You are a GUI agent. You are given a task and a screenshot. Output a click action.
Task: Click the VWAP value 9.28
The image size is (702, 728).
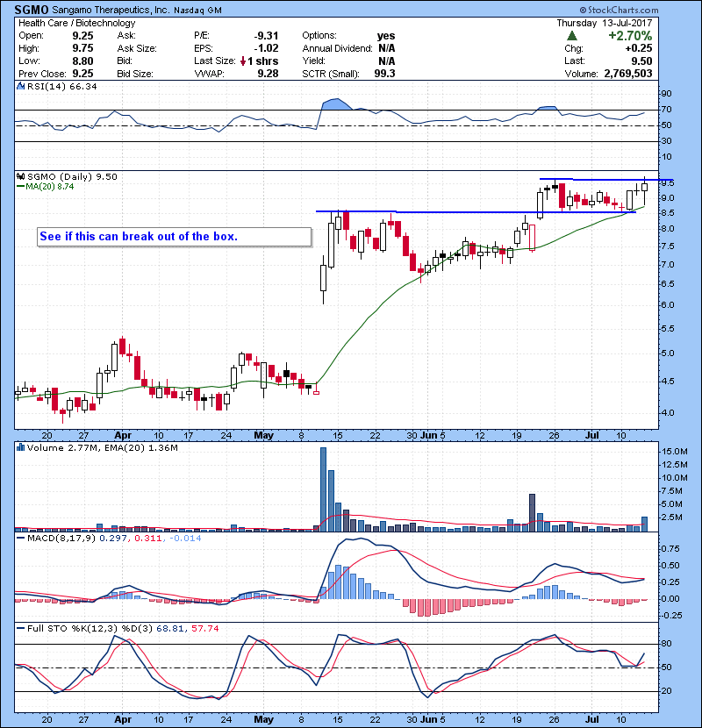[268, 74]
